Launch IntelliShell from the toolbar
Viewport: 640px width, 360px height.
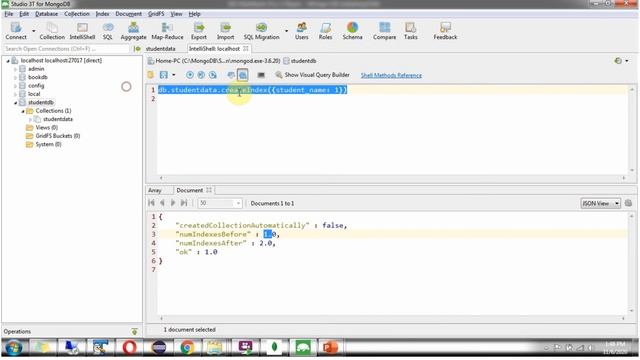pos(82,31)
